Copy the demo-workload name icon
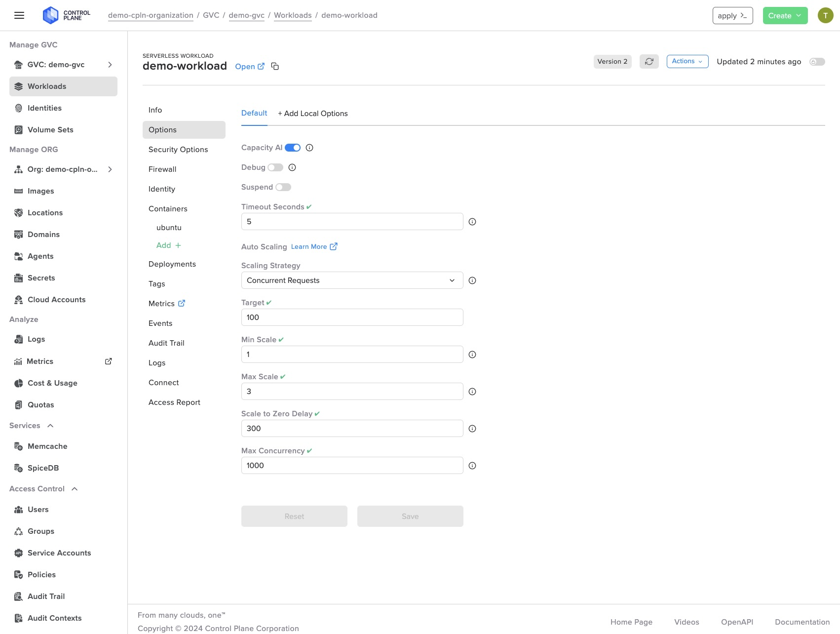This screenshot has width=840, height=634. click(x=275, y=66)
